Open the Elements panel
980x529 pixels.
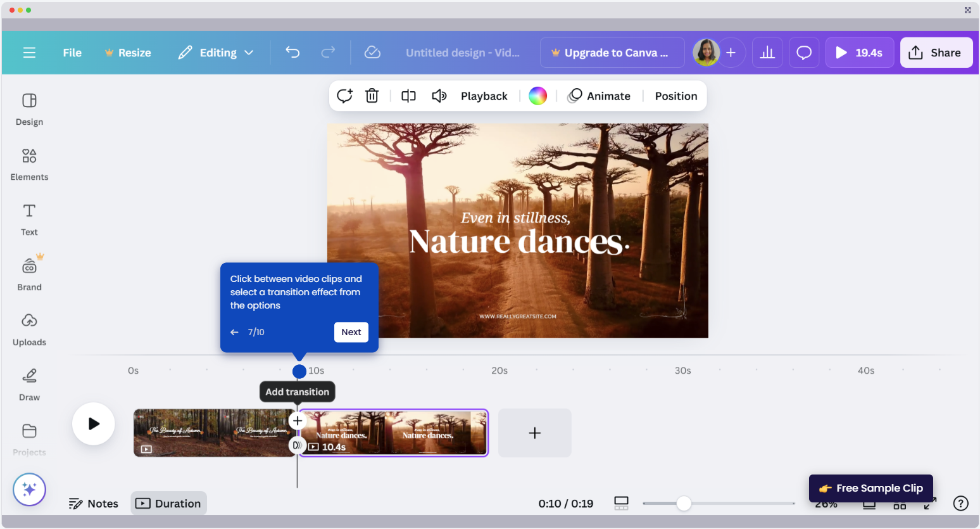(28, 163)
